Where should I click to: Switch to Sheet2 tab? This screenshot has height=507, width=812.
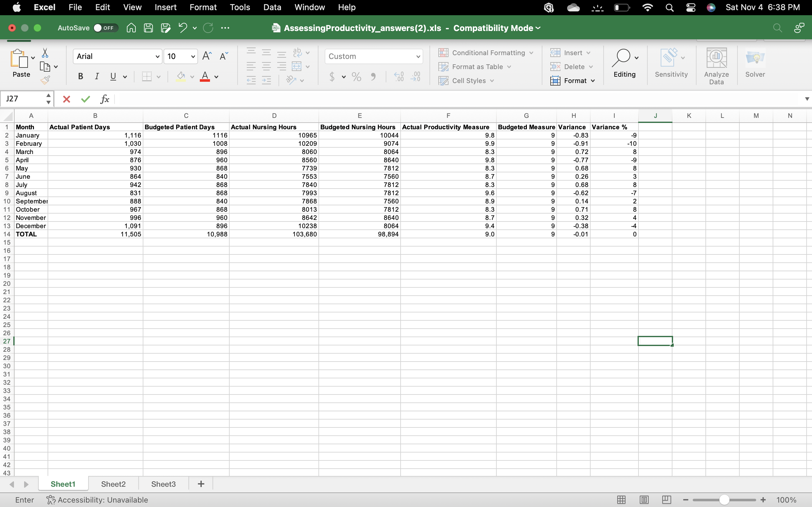tap(113, 484)
